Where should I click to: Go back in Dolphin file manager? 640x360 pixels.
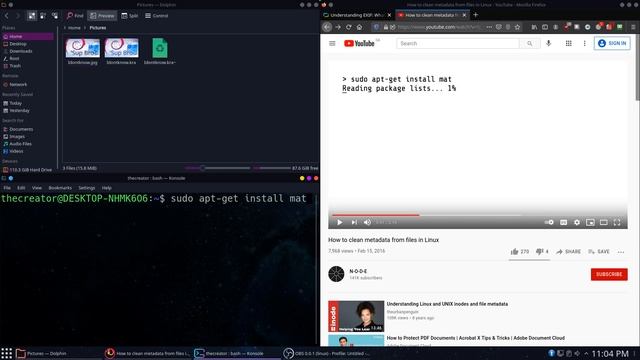point(7,16)
